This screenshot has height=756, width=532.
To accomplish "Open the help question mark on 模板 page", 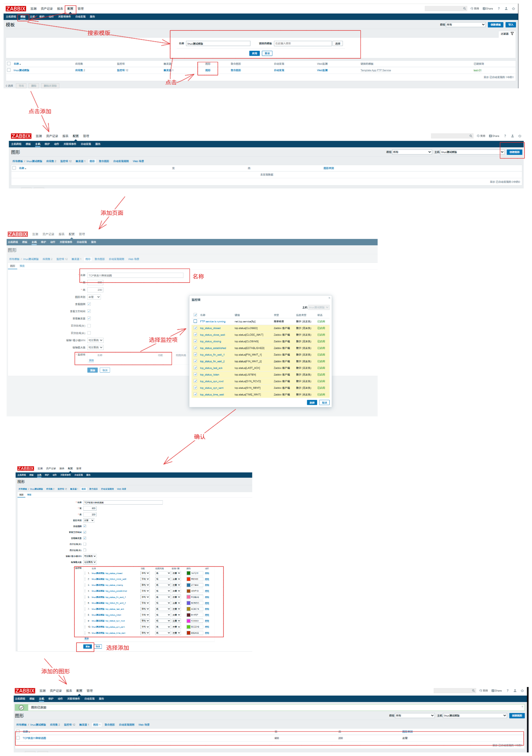I will point(499,9).
